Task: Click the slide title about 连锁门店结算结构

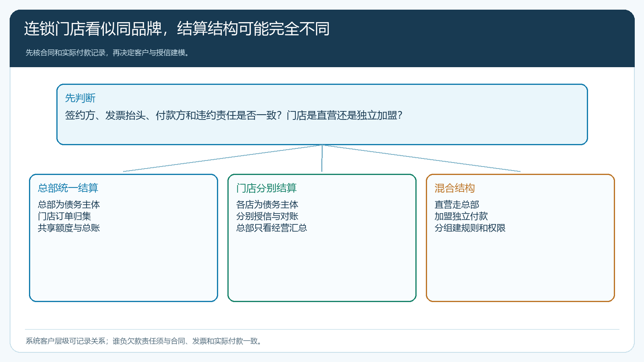Action: tap(177, 29)
